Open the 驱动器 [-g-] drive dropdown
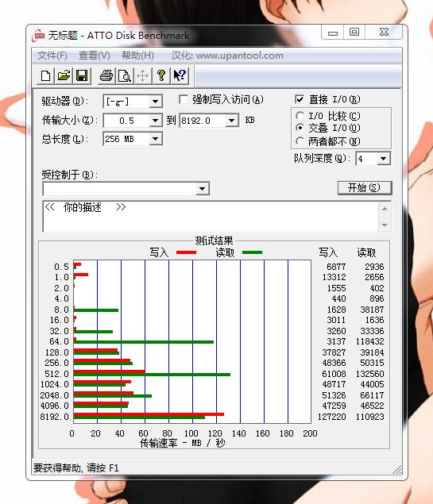 (156, 102)
